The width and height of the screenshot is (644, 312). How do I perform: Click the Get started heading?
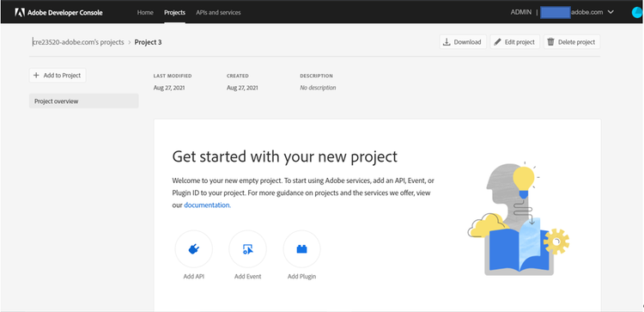coord(284,156)
